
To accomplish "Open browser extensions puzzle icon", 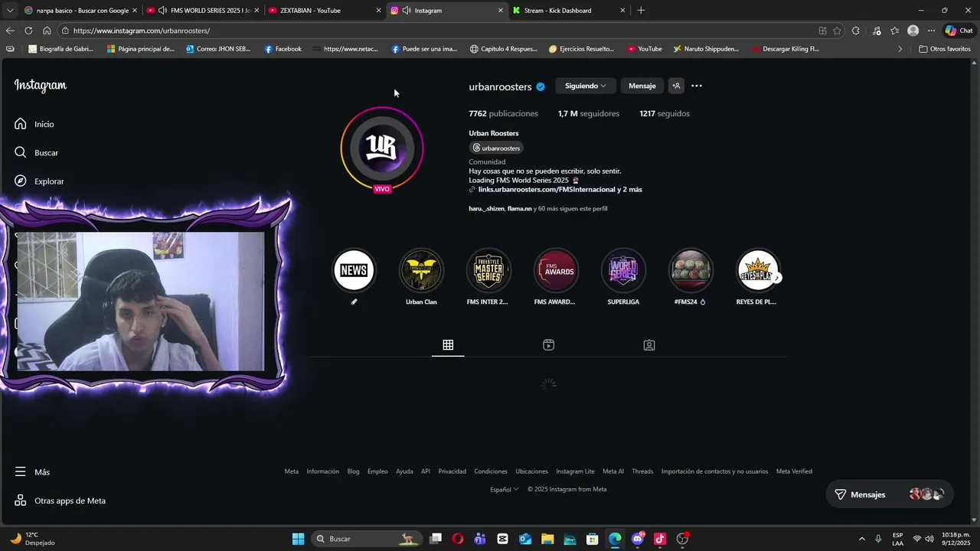I will (x=856, y=31).
